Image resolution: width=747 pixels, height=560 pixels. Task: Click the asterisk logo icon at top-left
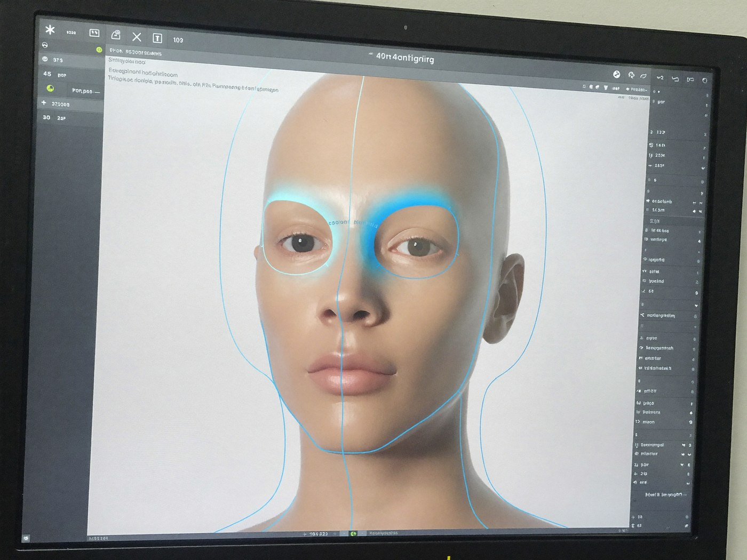coord(50,29)
